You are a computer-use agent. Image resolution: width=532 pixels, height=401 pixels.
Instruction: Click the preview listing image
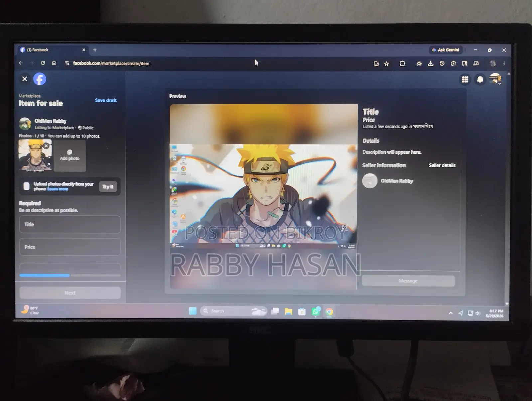263,196
